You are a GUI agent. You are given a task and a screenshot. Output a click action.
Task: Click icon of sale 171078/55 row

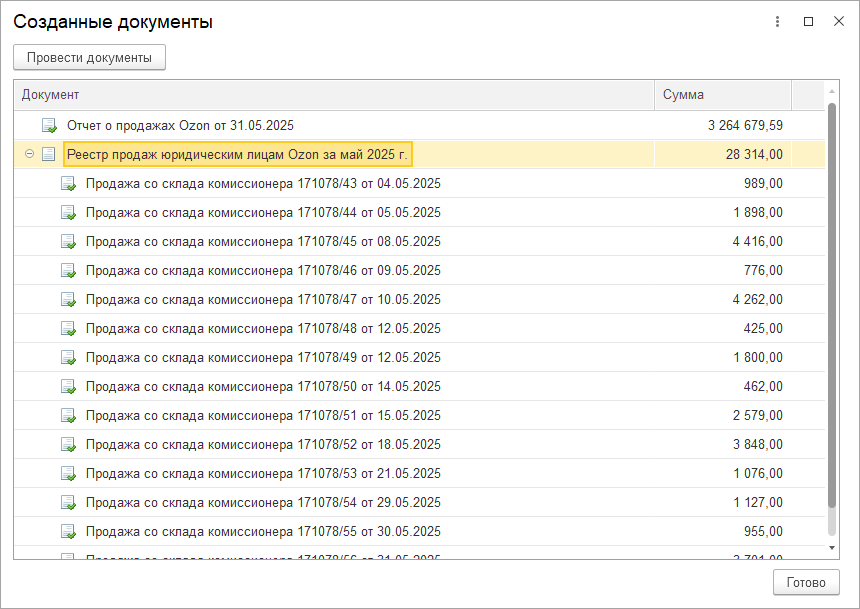click(x=68, y=532)
